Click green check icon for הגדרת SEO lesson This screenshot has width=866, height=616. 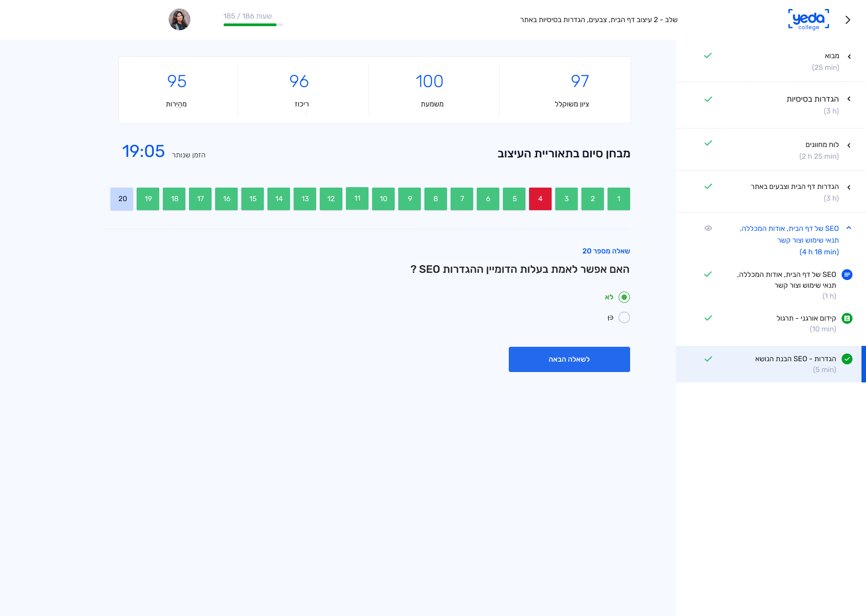tap(847, 359)
